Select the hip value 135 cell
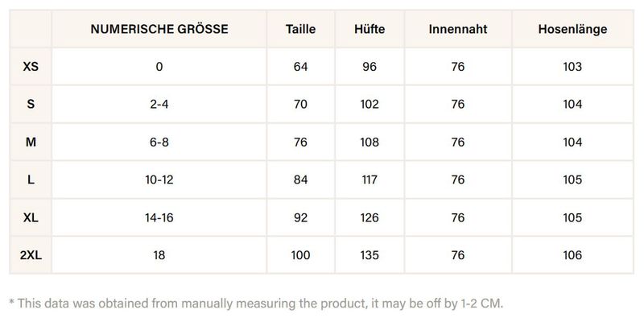Screen dimensions: 644x318 tap(369, 255)
